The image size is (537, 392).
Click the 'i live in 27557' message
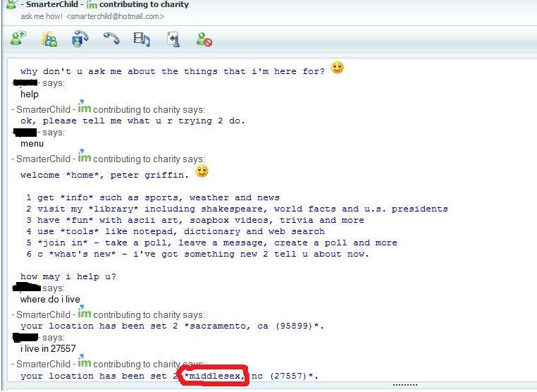[48, 348]
